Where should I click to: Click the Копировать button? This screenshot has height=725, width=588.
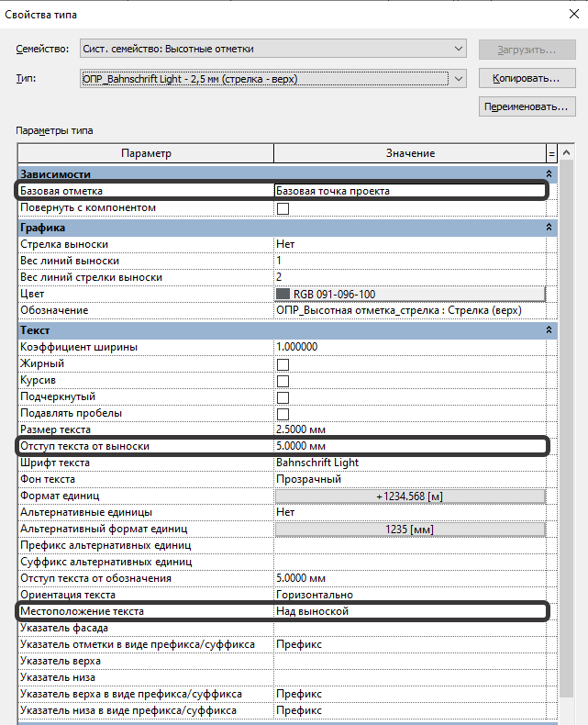coord(527,78)
